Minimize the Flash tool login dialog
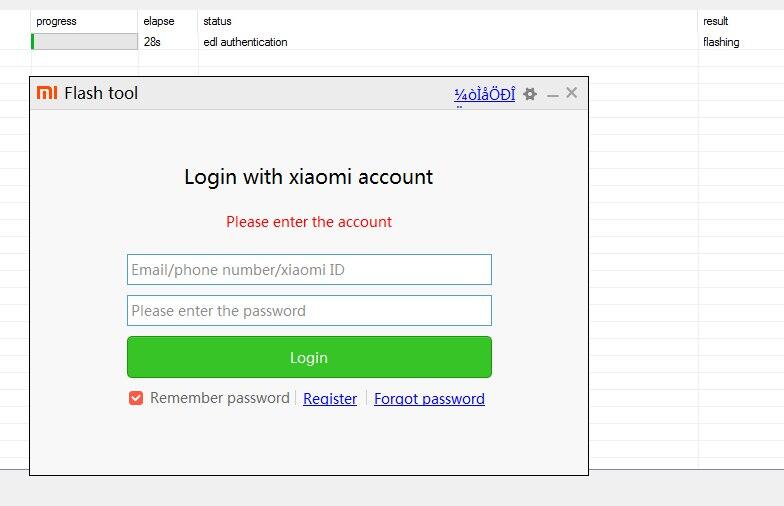Image resolution: width=784 pixels, height=506 pixels. (552, 94)
